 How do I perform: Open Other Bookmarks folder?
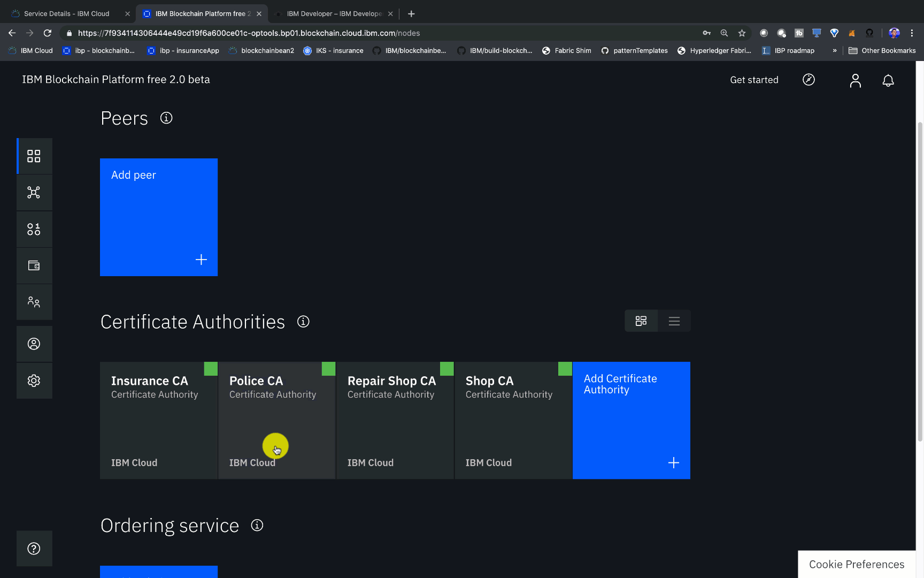[x=882, y=51]
